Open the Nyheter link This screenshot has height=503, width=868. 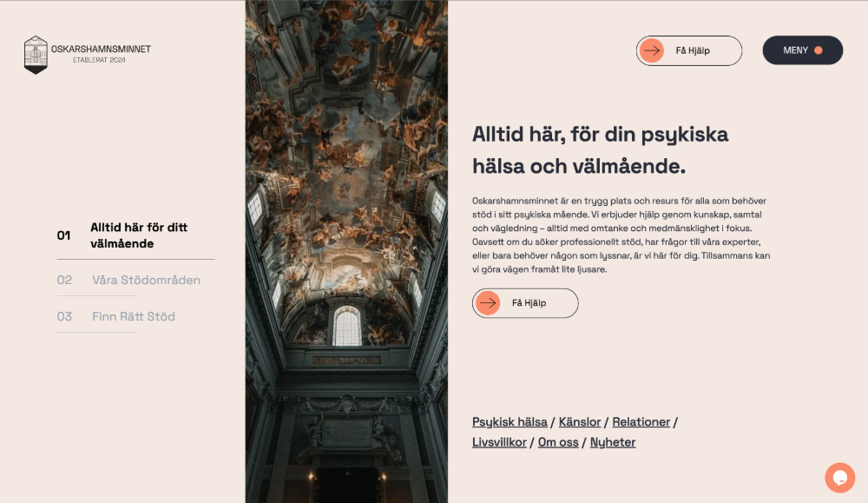click(x=613, y=442)
